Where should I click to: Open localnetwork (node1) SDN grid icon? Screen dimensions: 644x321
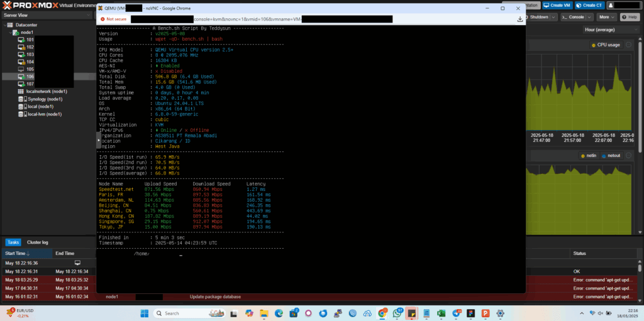coord(21,92)
